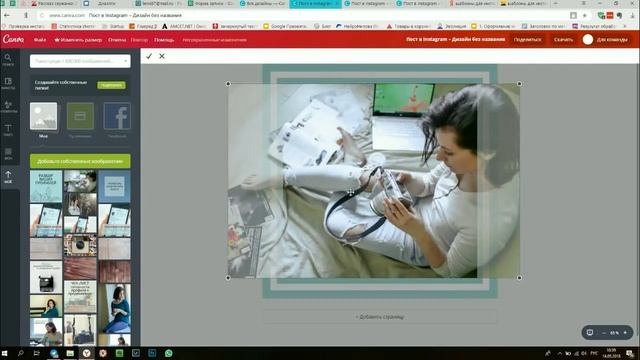
Task: Open Yandex browser from the taskbar
Action: pyautogui.click(x=87, y=353)
